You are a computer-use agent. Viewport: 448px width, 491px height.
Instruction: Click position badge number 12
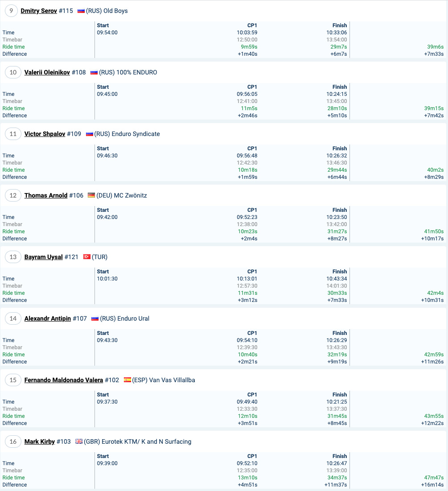click(13, 195)
